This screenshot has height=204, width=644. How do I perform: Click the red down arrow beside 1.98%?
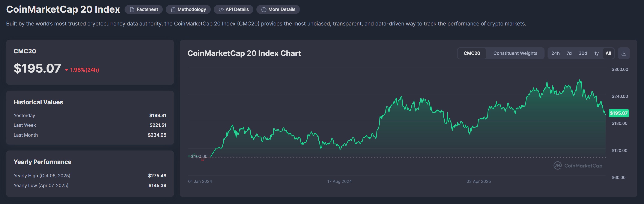(x=67, y=70)
